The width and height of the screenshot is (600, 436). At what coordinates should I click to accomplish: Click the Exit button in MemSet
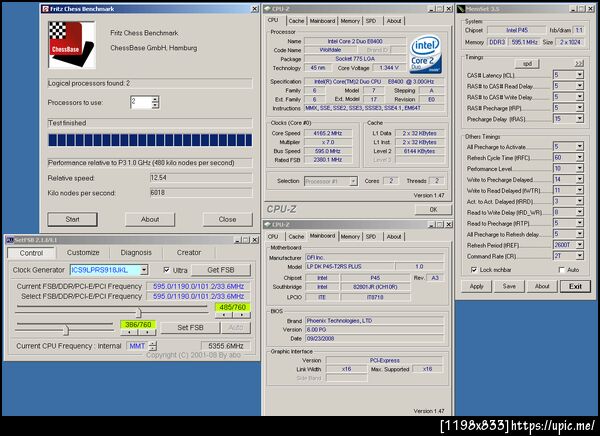[575, 286]
